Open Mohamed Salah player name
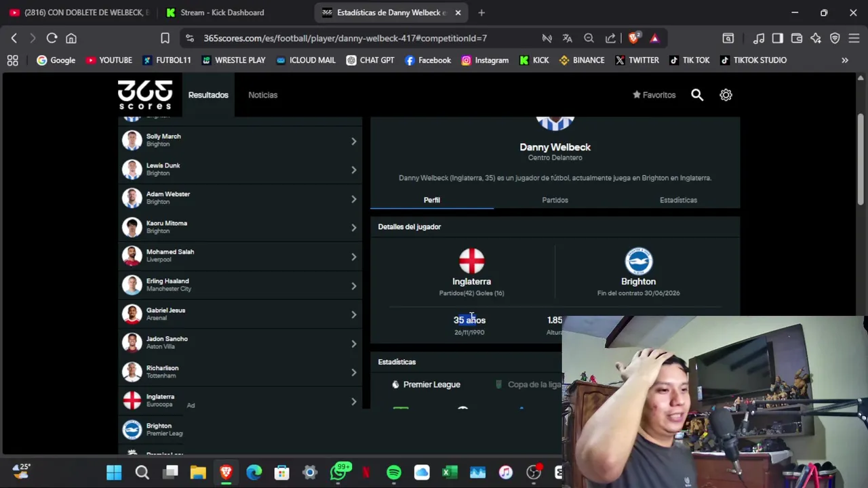Image resolution: width=868 pixels, height=488 pixels. point(170,251)
